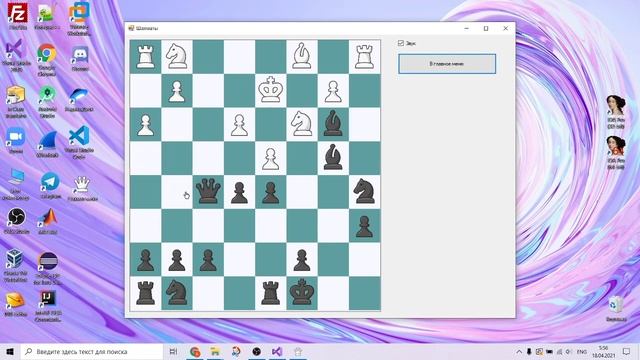Open the notification center
Screen dimensions: 640x360
coord(627,351)
